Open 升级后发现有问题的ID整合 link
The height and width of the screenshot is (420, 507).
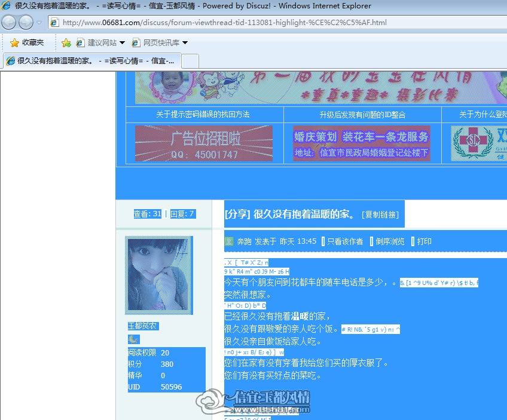(x=362, y=115)
